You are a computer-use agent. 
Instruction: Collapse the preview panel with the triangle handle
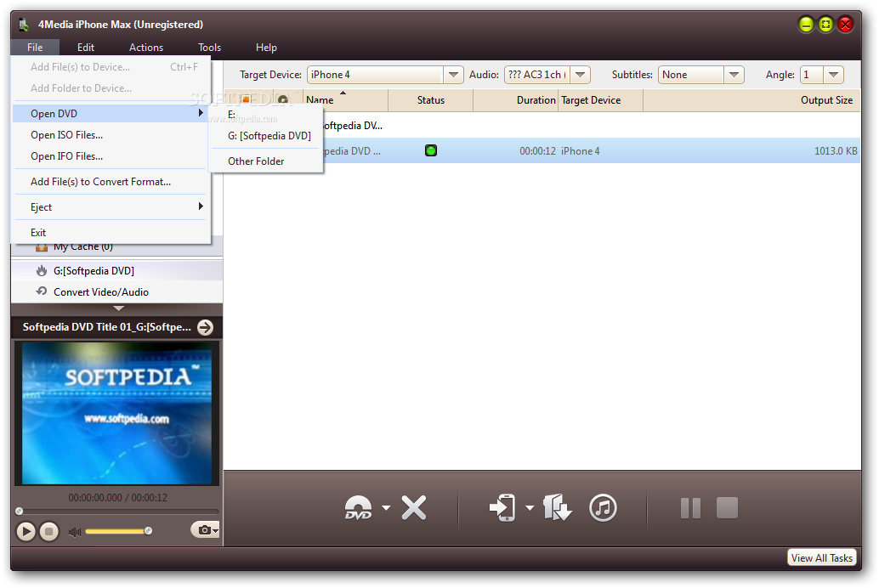point(118,308)
